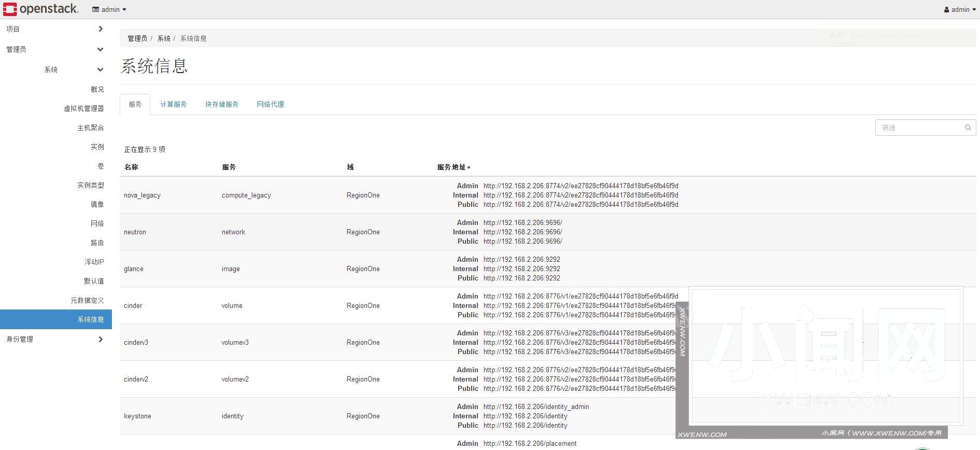Viewport: 980px width, 450px height.
Task: Open the admin user menu
Action: (x=960, y=9)
